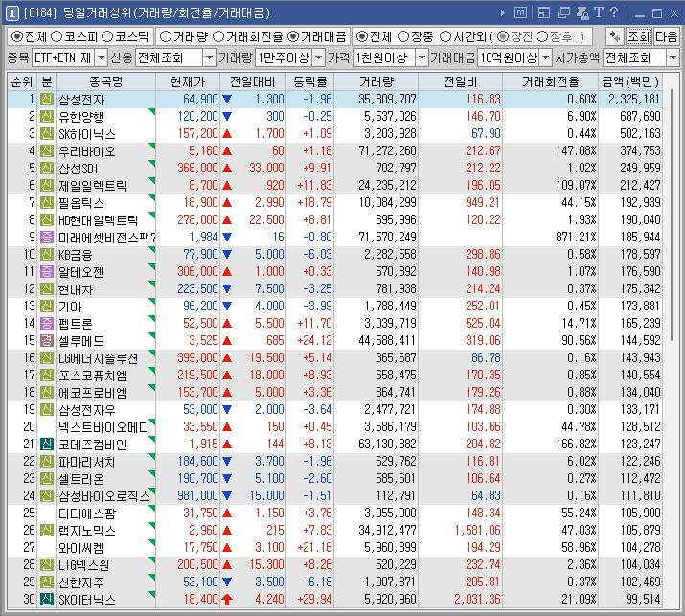
Task: Click the vertical scrollbar thumb of the table
Action: (673, 214)
